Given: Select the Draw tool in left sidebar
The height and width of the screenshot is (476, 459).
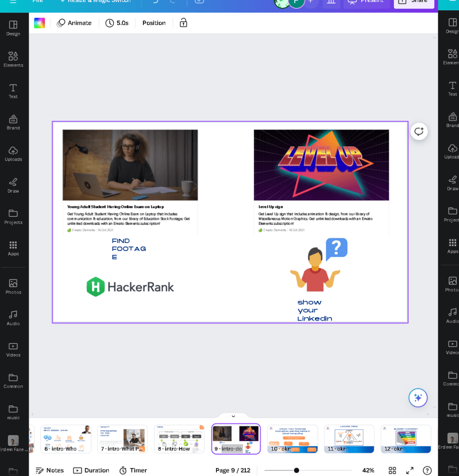Looking at the screenshot, I should 13,186.
